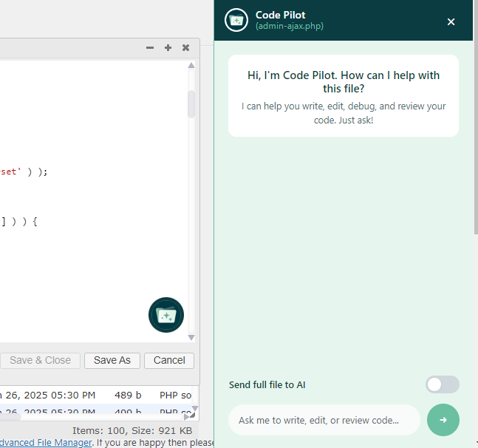Click editor scrollbar down arrow

(x=191, y=337)
